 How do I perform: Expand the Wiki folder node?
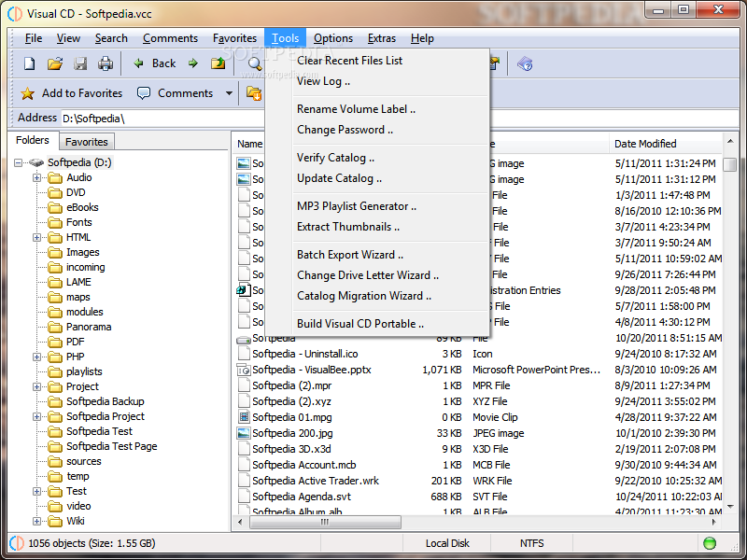pos(36,521)
